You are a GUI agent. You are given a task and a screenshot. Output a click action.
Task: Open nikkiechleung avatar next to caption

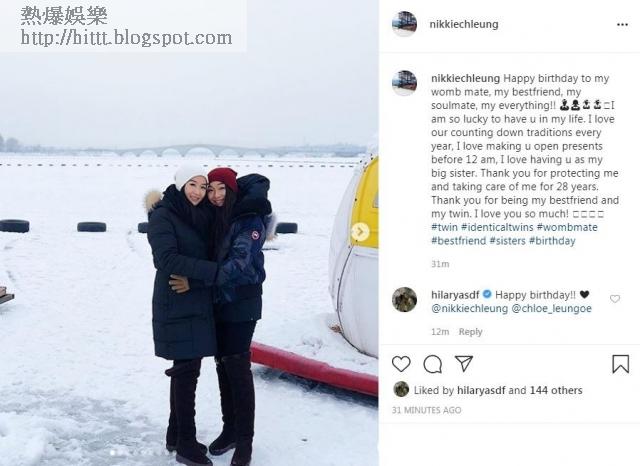(x=404, y=83)
